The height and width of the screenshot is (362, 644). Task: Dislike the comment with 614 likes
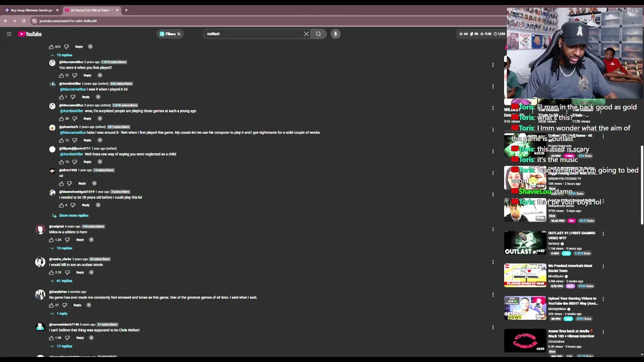tap(67, 47)
